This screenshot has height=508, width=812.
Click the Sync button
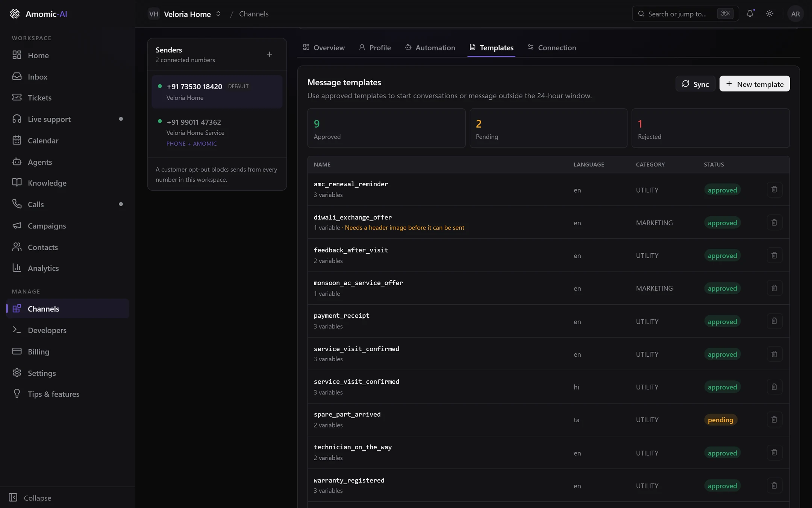coord(695,84)
